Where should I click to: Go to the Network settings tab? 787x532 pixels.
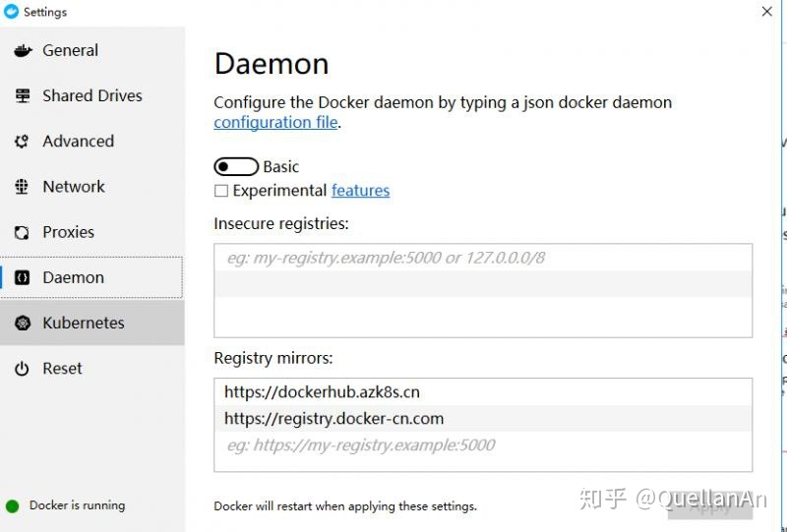[x=92, y=187]
